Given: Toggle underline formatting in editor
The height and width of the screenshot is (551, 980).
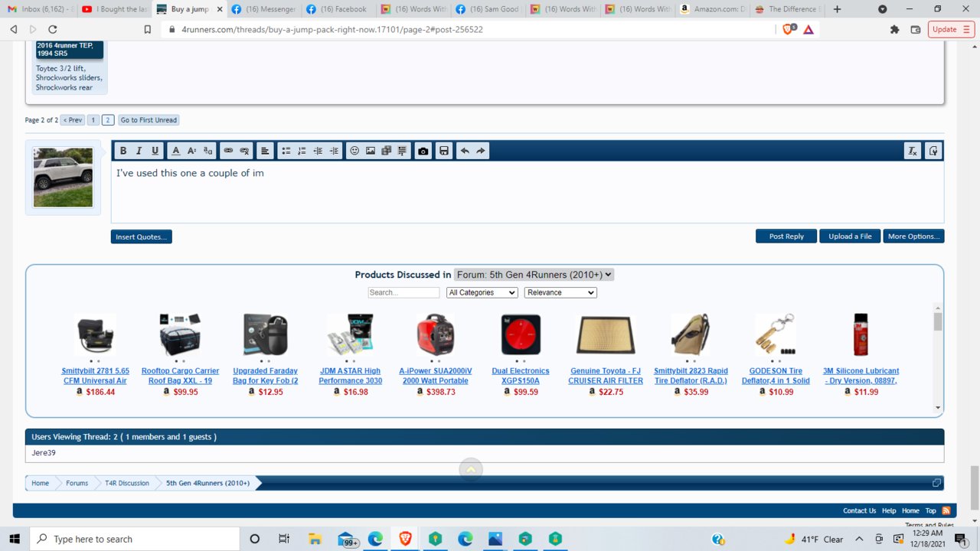Looking at the screenshot, I should (155, 151).
